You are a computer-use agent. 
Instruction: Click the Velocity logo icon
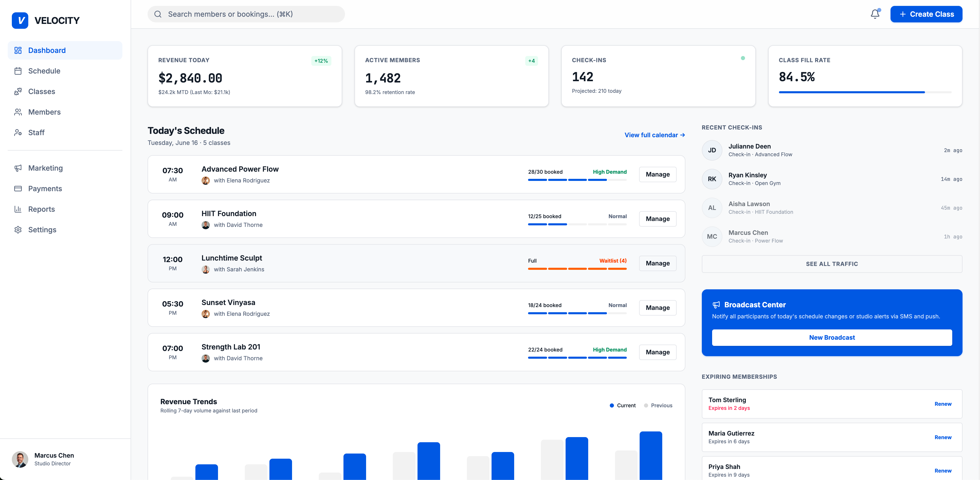[x=20, y=21]
